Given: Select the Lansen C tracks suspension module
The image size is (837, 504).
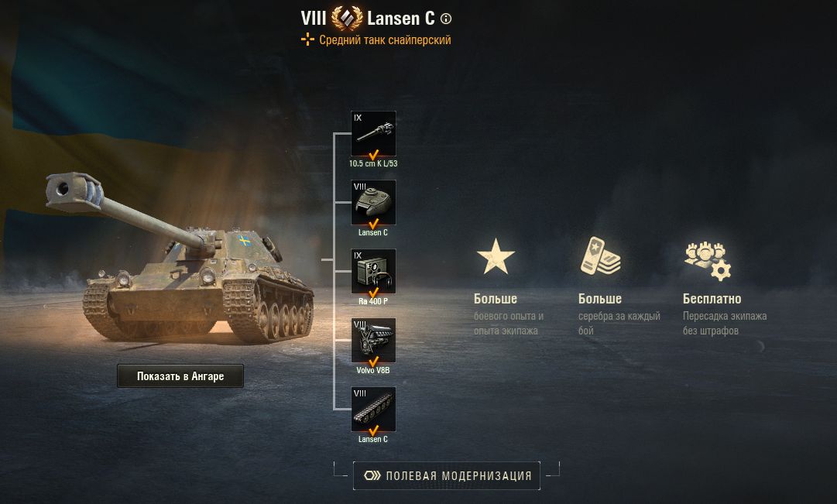Looking at the screenshot, I should [x=373, y=410].
